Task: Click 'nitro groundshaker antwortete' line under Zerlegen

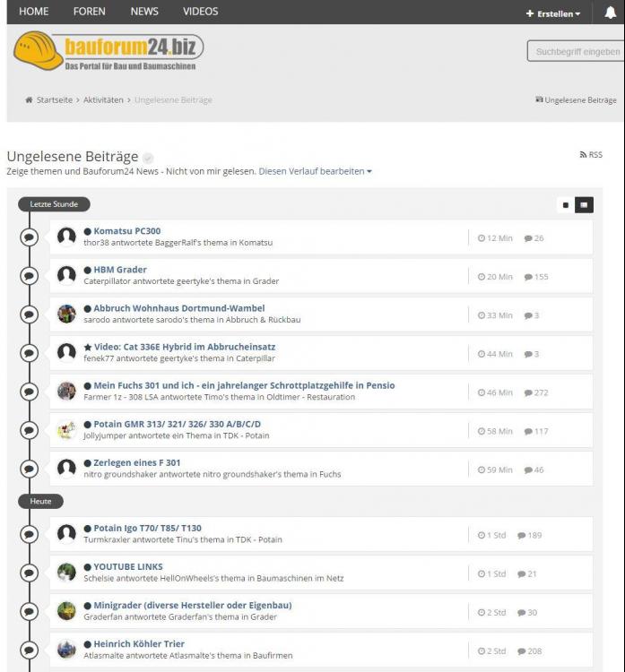Action: [213, 474]
